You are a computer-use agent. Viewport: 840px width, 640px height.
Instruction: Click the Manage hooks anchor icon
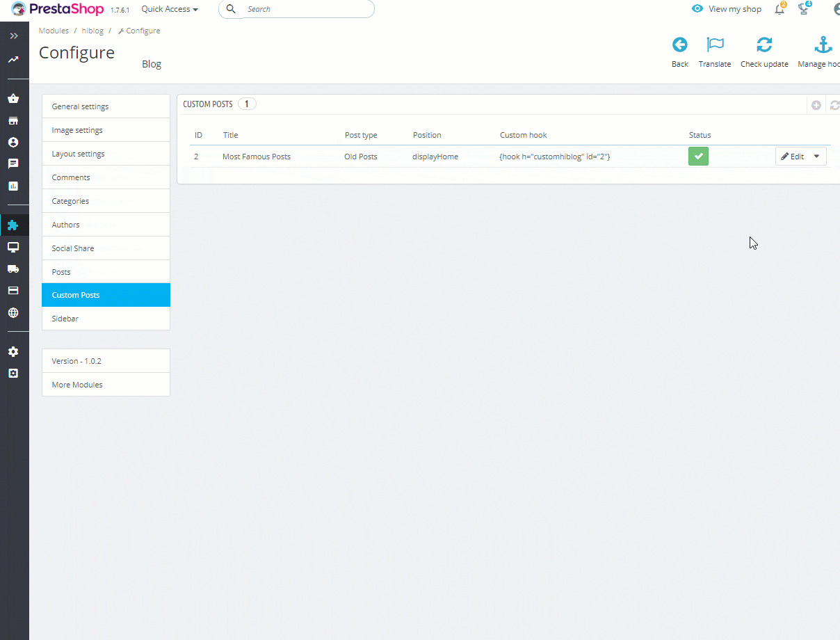tap(823, 45)
